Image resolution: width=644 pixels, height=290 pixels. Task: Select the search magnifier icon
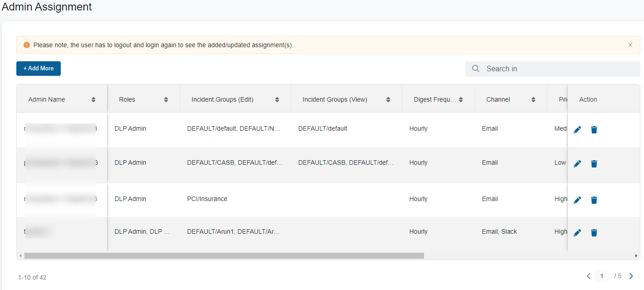(x=475, y=69)
